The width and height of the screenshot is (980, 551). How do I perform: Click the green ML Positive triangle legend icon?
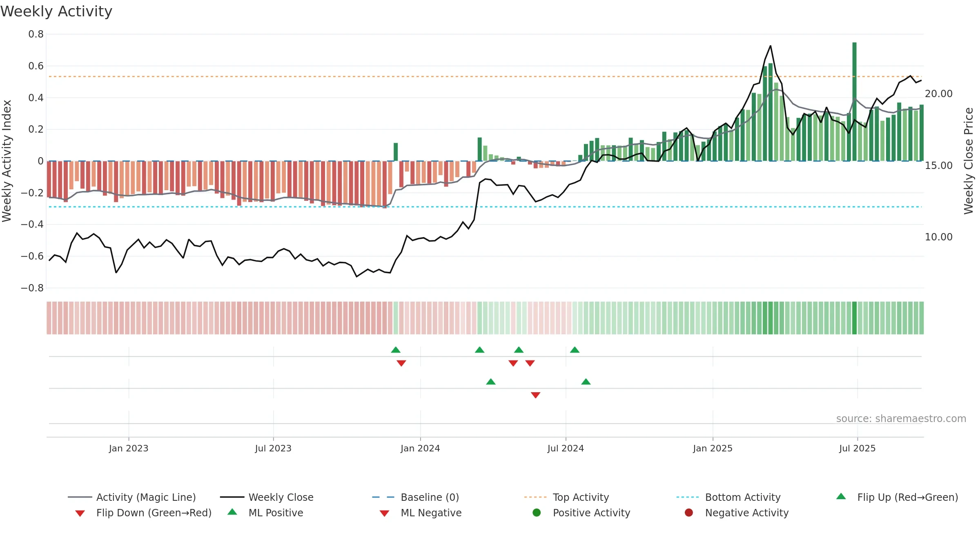click(x=232, y=512)
